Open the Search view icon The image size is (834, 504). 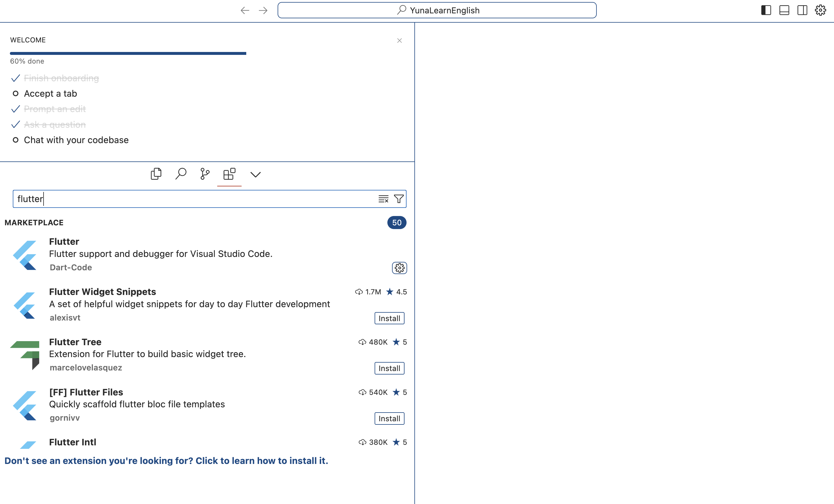coord(181,174)
